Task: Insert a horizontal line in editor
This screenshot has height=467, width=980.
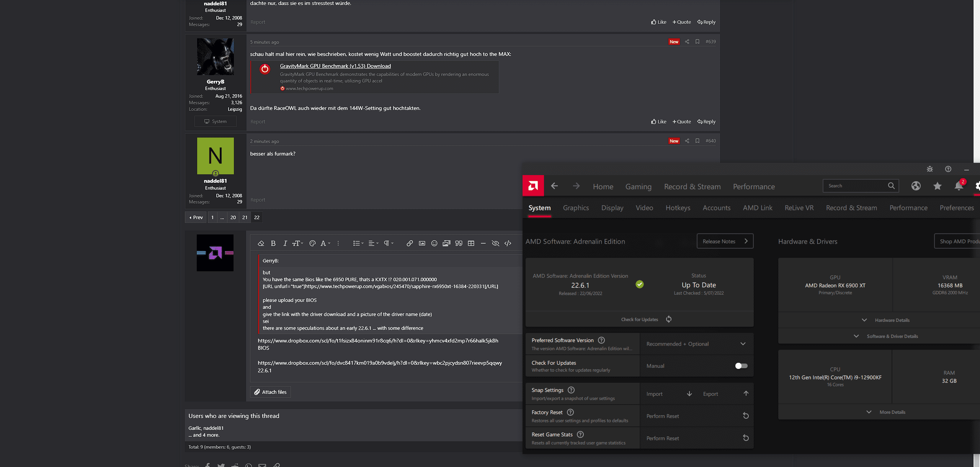Action: click(483, 243)
